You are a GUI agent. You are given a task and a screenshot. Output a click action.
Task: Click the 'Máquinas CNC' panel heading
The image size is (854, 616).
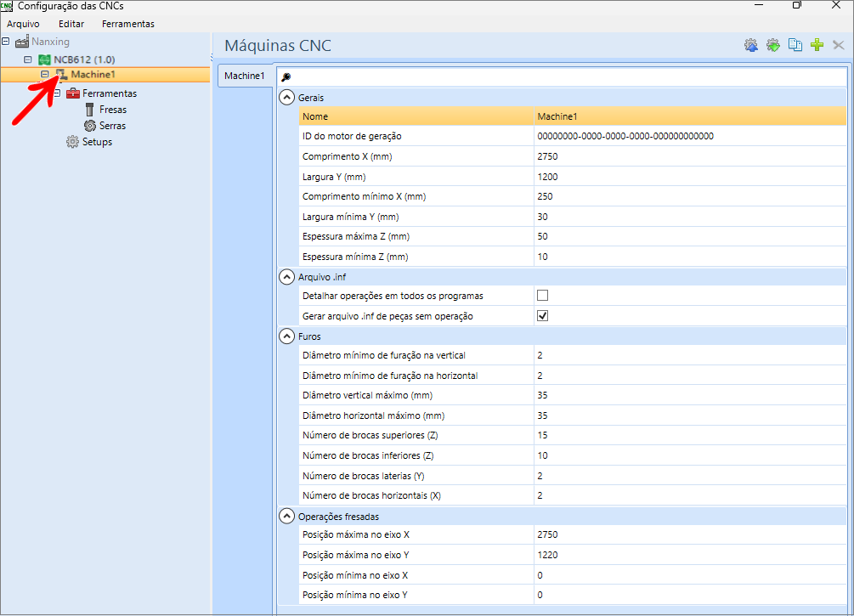click(x=278, y=46)
